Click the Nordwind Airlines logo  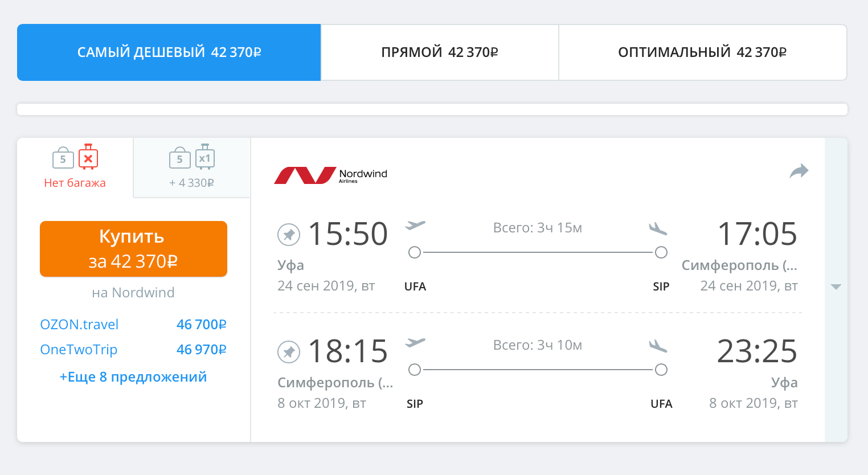point(330,175)
